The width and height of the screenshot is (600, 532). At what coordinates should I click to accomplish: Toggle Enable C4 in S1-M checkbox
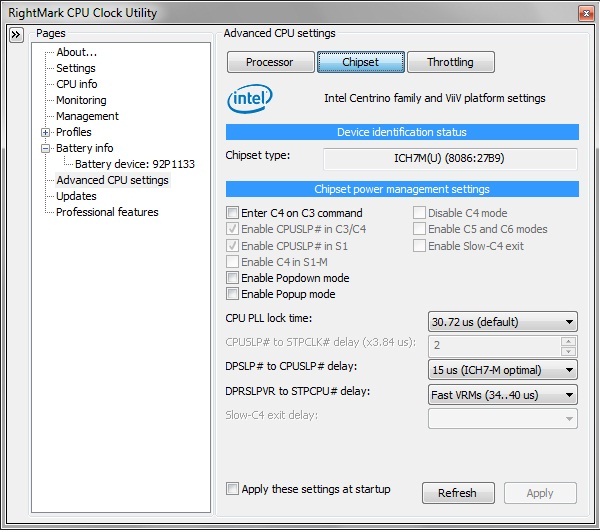(232, 262)
